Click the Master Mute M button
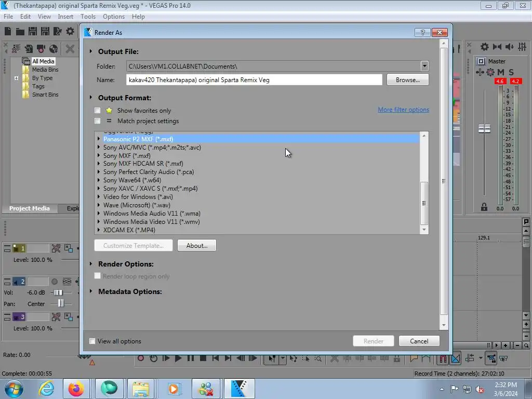Viewport: 532px width, 399px height. click(501, 72)
